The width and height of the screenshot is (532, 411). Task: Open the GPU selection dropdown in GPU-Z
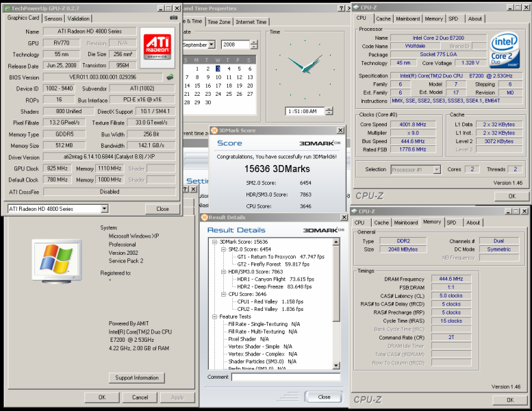coord(105,209)
